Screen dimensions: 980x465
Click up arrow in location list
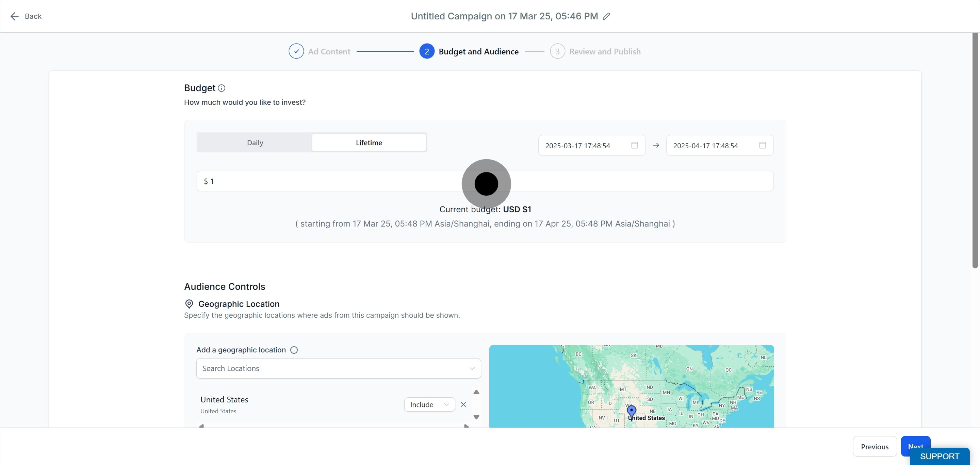476,392
